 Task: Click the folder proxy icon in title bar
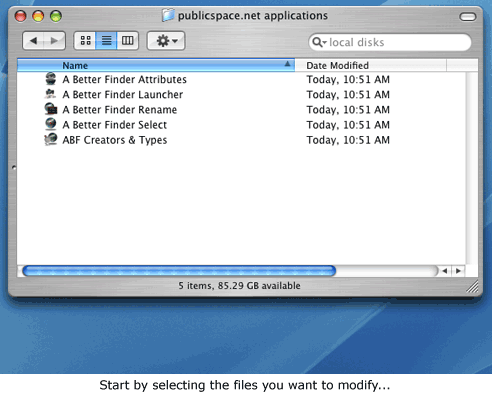click(x=168, y=15)
